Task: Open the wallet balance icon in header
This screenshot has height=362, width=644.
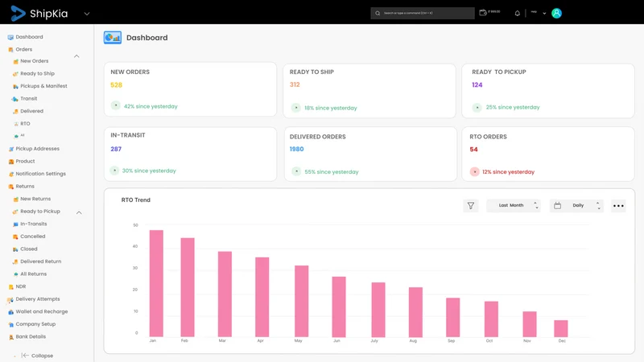Action: tap(483, 13)
